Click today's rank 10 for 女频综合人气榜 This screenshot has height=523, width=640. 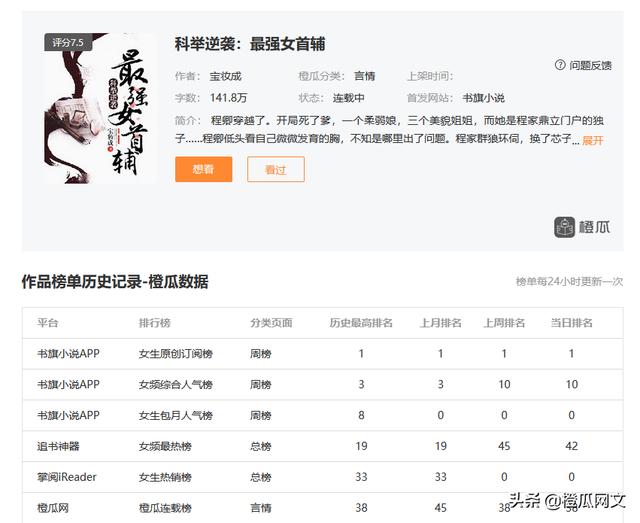(x=571, y=385)
